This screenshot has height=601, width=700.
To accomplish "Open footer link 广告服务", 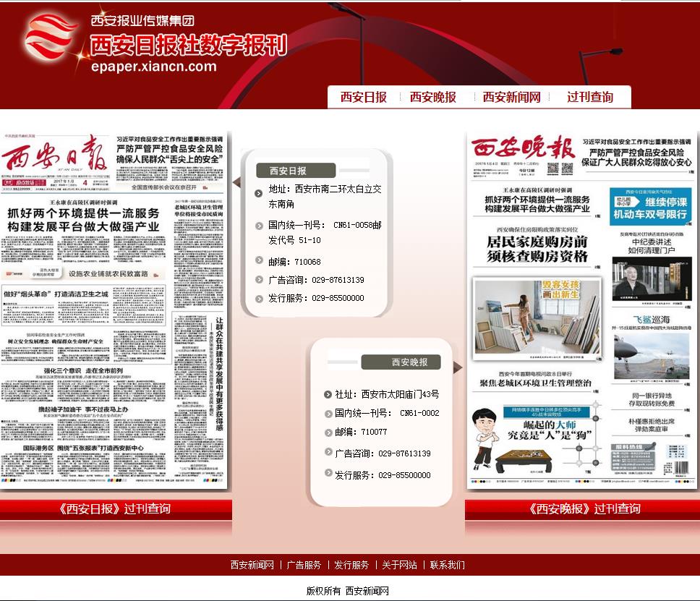I will coord(304,565).
